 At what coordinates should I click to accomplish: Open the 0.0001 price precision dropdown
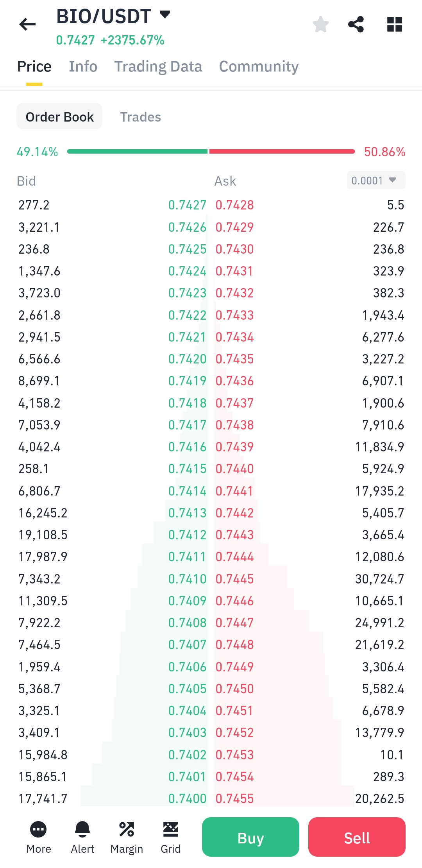tap(376, 180)
